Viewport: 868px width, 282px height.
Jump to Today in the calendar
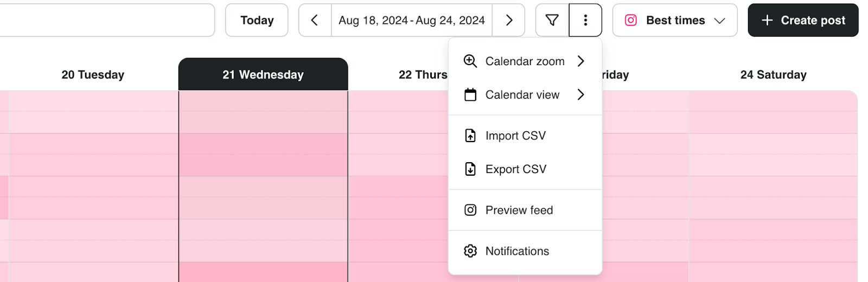pyautogui.click(x=257, y=20)
